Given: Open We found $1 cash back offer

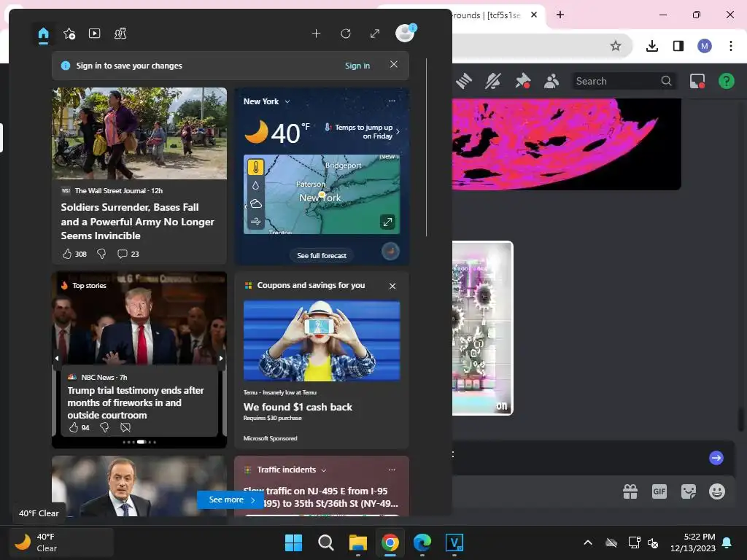Looking at the screenshot, I should 298,407.
